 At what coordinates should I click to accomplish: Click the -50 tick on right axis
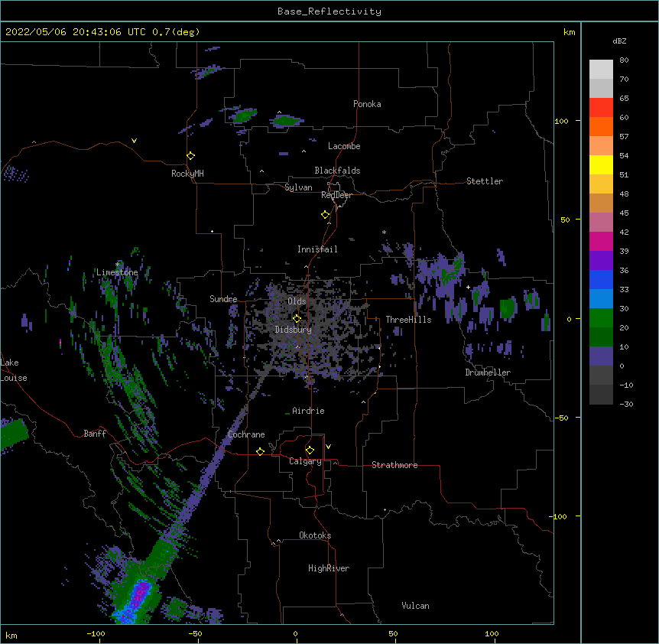[x=561, y=418]
